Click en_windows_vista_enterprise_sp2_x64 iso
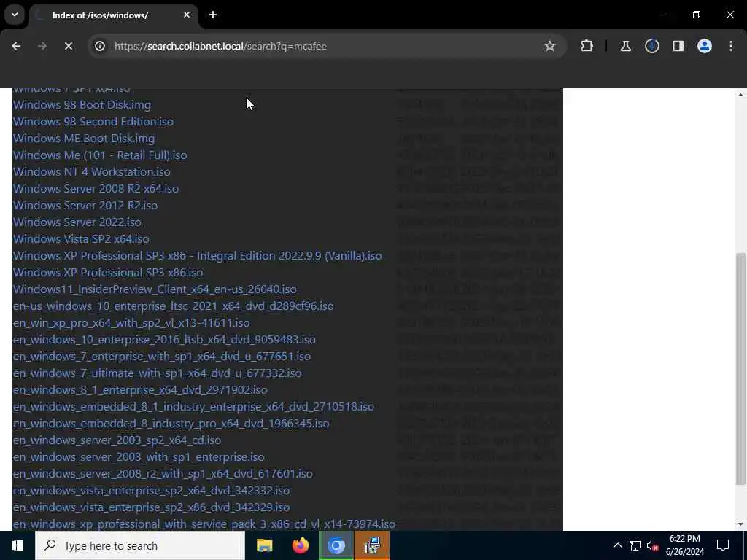This screenshot has width=747, height=560. coord(152,490)
